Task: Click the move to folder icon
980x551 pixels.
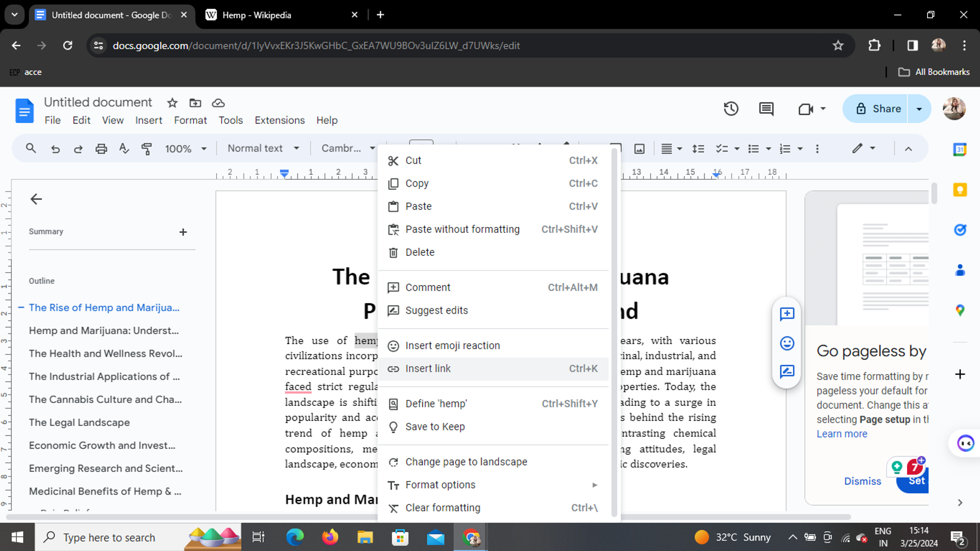Action: [195, 103]
